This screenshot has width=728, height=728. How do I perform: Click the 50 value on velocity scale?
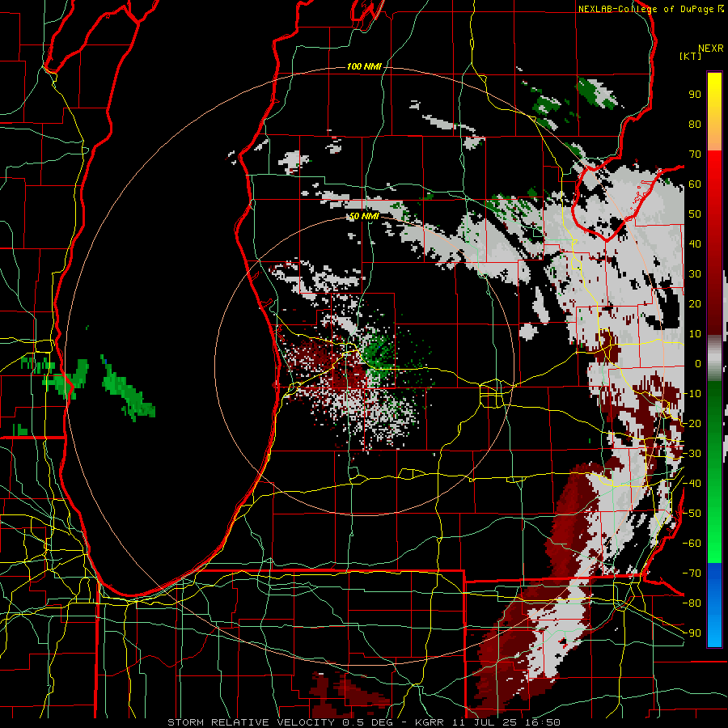point(695,214)
